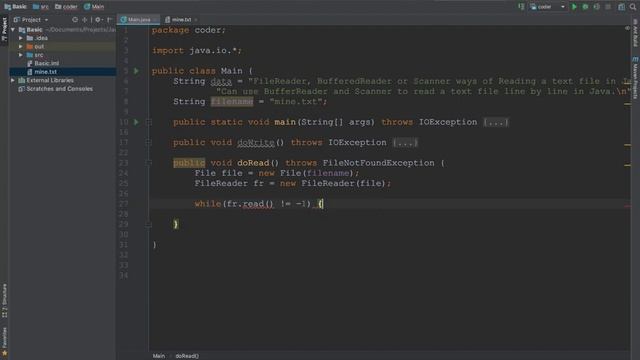Image resolution: width=640 pixels, height=360 pixels.
Task: Click the grey Stop button
Action: [608, 7]
